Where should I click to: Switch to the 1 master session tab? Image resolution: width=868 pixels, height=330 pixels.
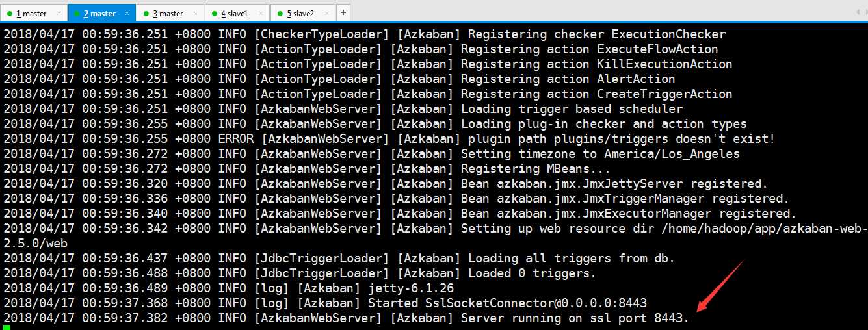[33, 13]
